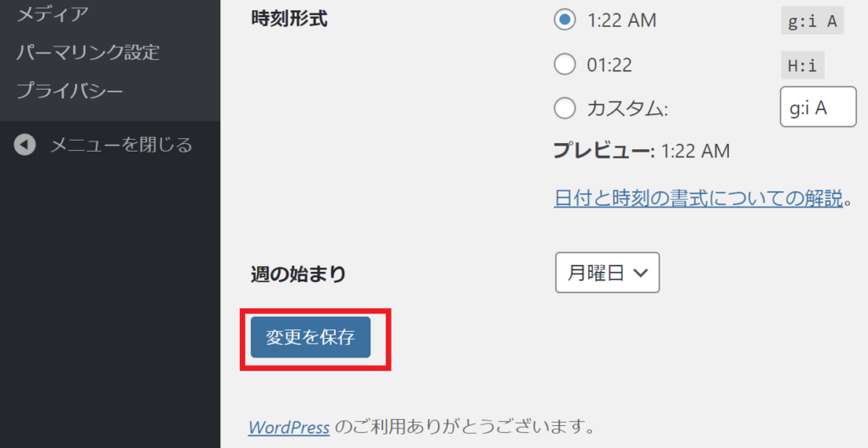Viewport: 868px width, 448px height.
Task: Open the WordPress footer link
Action: (289, 427)
